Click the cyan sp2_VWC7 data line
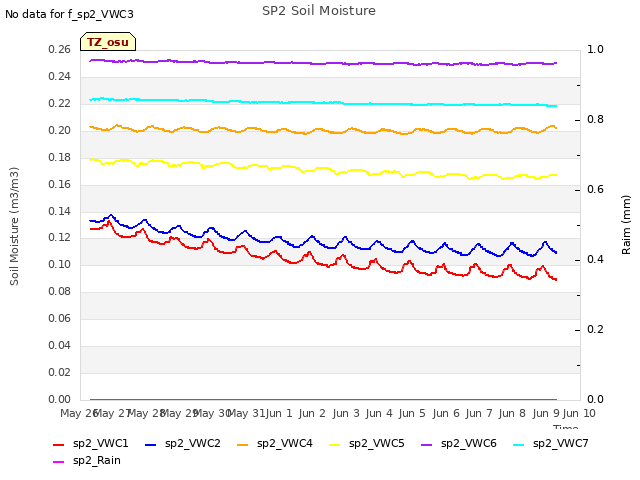 (322, 102)
